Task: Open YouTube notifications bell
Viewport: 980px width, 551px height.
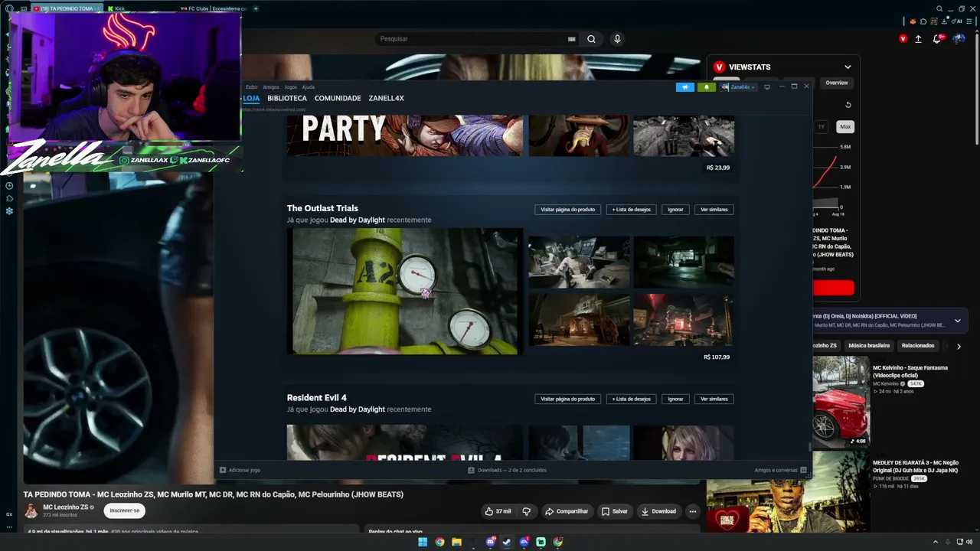Action: 937,39
